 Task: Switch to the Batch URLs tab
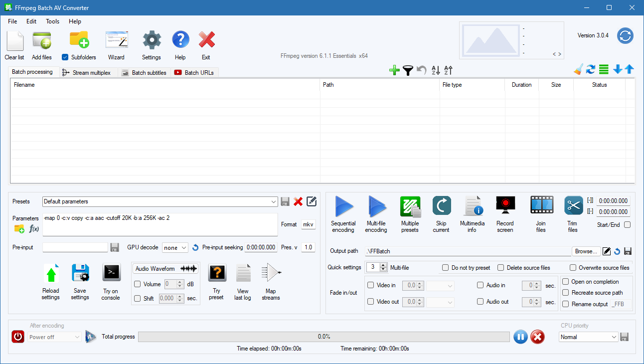point(195,73)
